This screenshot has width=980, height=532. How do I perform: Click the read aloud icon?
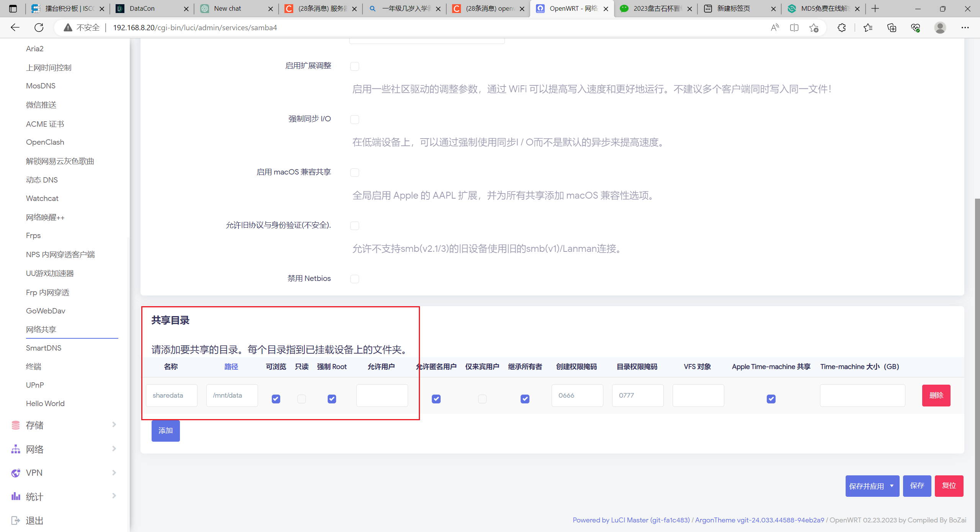774,28
